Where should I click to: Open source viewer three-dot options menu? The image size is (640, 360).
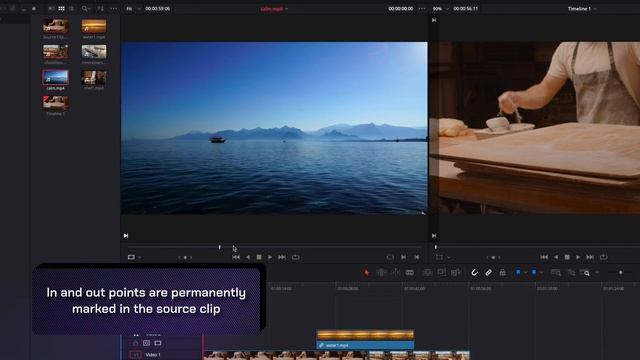point(422,9)
